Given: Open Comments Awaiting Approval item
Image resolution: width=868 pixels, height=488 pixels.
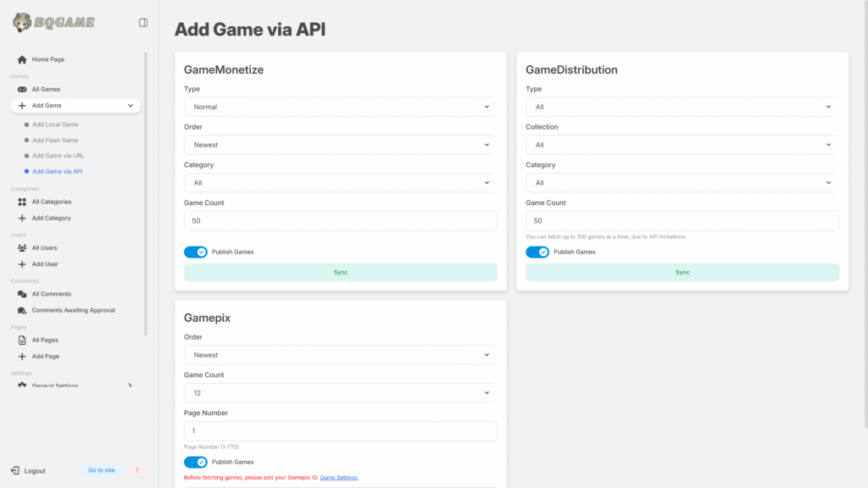Looking at the screenshot, I should [x=73, y=310].
